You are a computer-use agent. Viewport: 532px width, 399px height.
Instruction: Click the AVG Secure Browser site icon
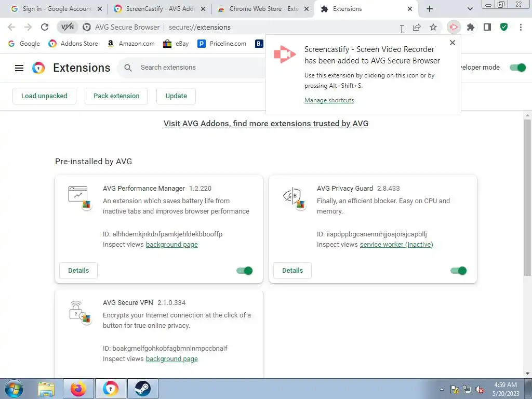(87, 27)
